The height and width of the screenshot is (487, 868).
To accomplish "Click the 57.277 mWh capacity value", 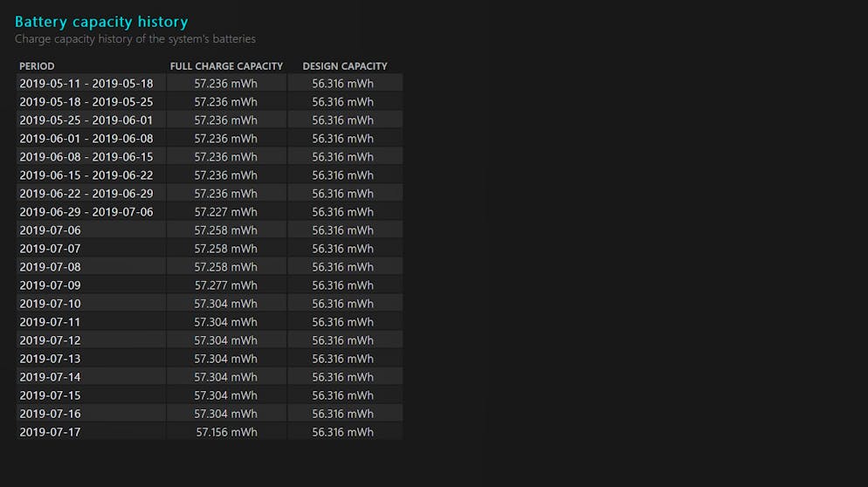I will pos(226,285).
